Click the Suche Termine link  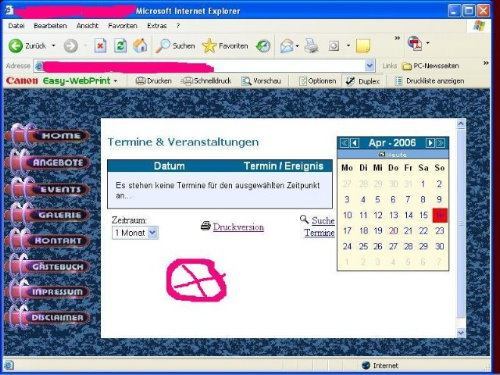318,226
